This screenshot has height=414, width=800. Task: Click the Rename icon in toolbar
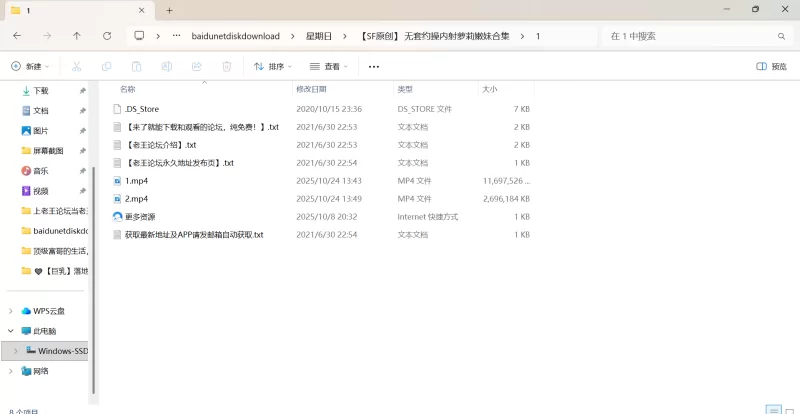pyautogui.click(x=167, y=66)
